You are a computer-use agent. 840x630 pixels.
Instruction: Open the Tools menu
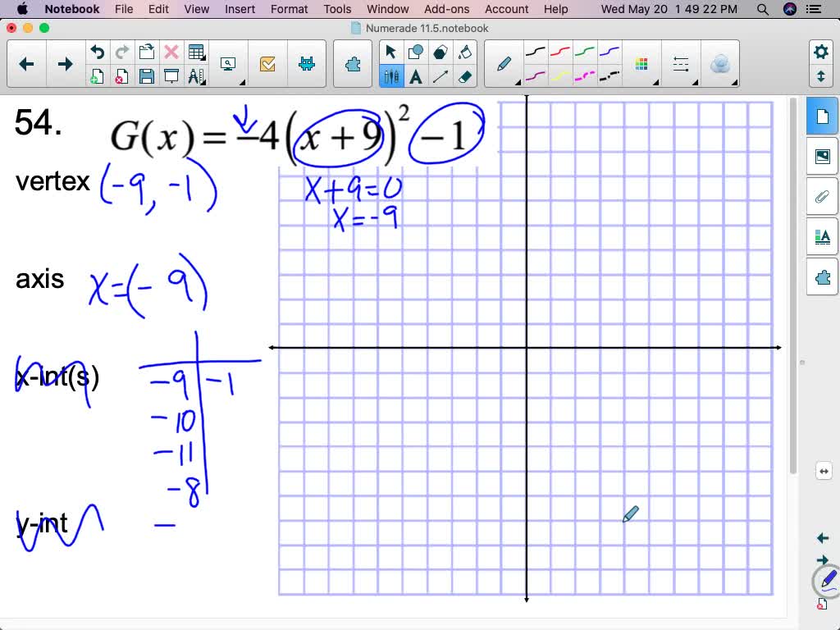(x=336, y=9)
